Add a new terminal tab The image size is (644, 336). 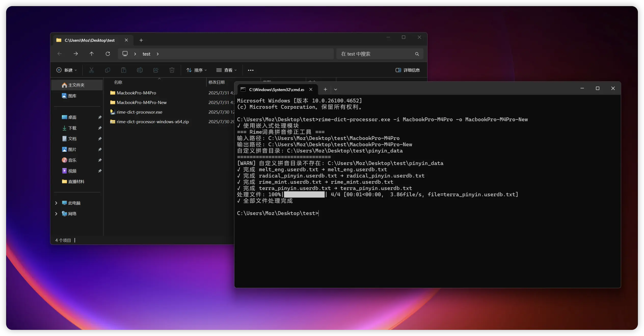point(325,89)
